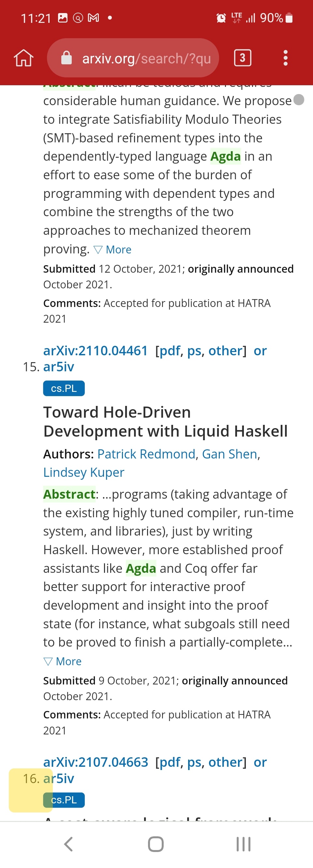Open author Lindsey Kuper
Viewport: 313px width, 868px height.
[84, 473]
